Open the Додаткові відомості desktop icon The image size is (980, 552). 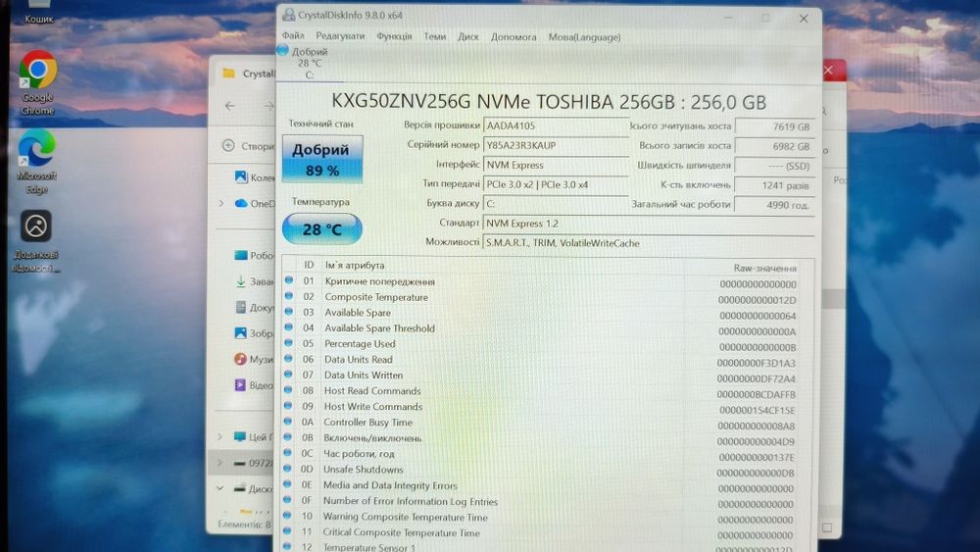tap(36, 241)
